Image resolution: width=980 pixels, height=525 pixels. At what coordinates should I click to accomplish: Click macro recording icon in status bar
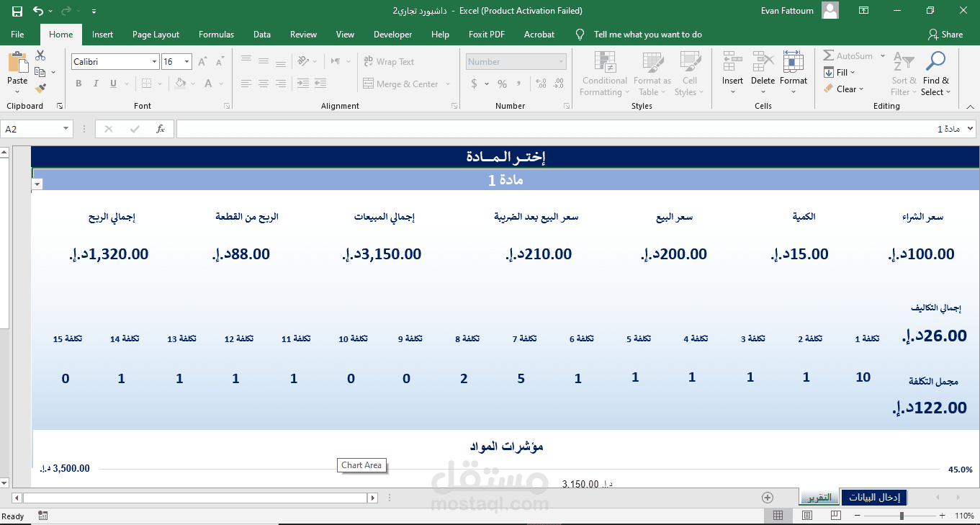click(43, 516)
